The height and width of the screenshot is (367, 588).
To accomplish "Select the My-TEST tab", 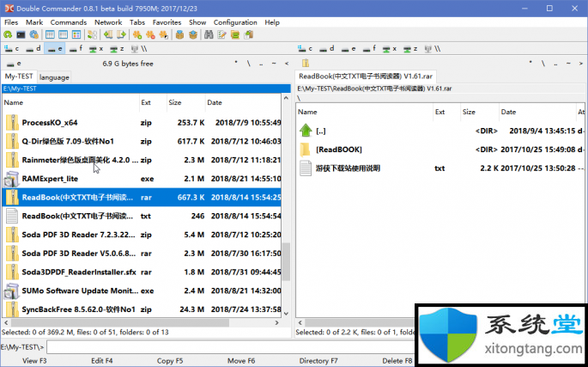I will (19, 76).
